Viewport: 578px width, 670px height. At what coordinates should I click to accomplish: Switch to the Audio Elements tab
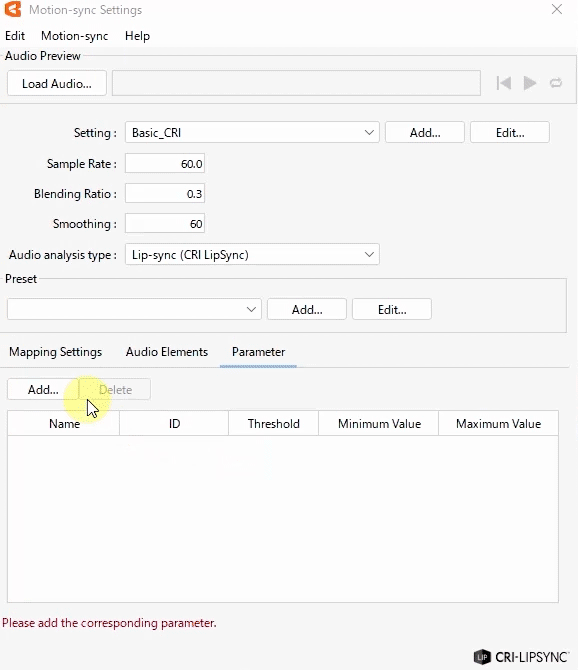(x=167, y=352)
